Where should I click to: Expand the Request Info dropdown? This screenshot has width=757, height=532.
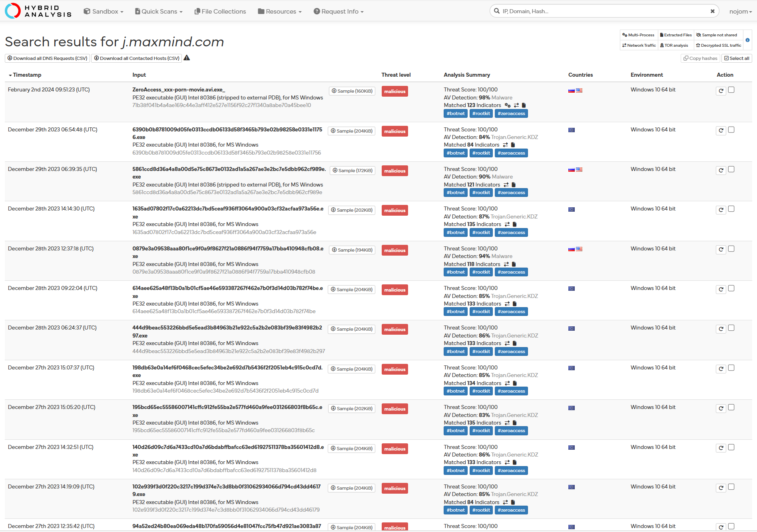(x=339, y=11)
